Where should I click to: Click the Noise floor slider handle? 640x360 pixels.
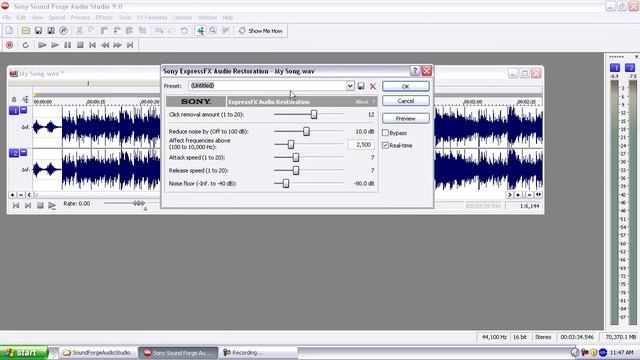click(286, 183)
